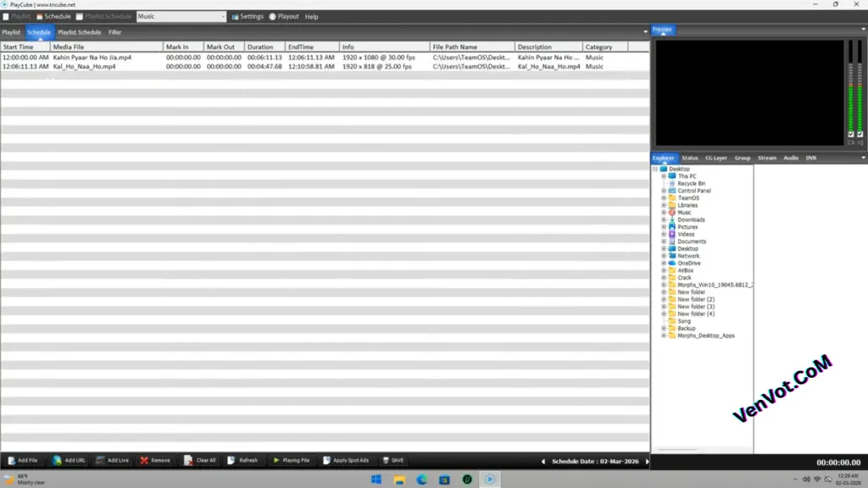Expand the Downloads folder in Explorer
868x488 pixels.
click(x=665, y=219)
